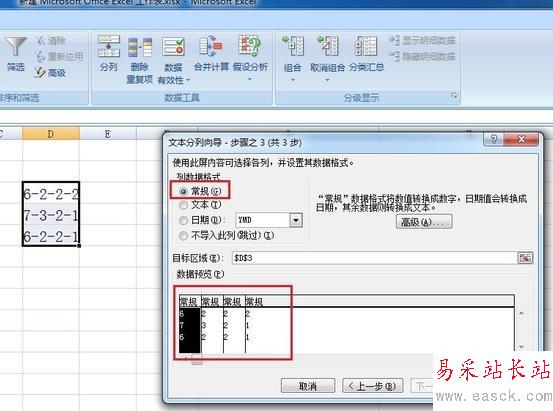
Task: Click the Reapply filter option
Action: tap(59, 56)
